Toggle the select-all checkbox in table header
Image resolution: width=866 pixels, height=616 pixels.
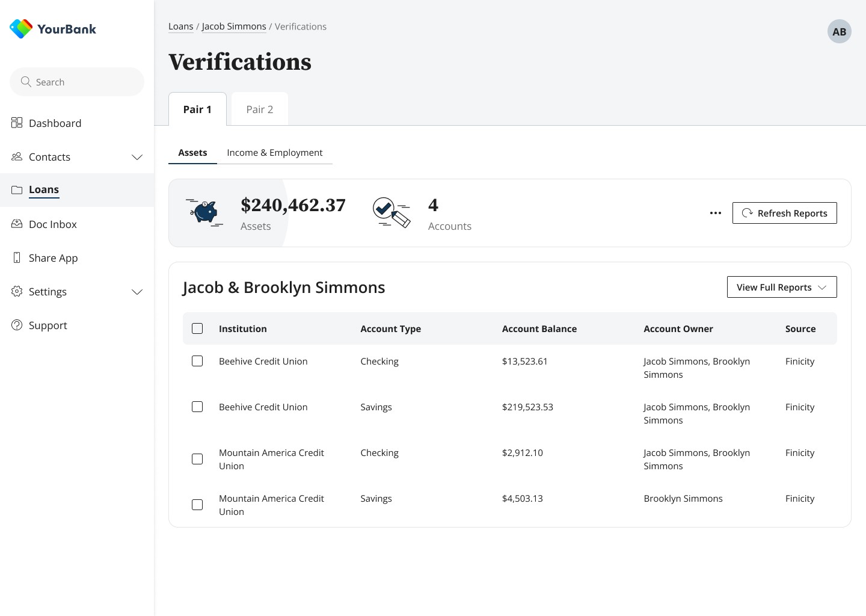pos(197,328)
